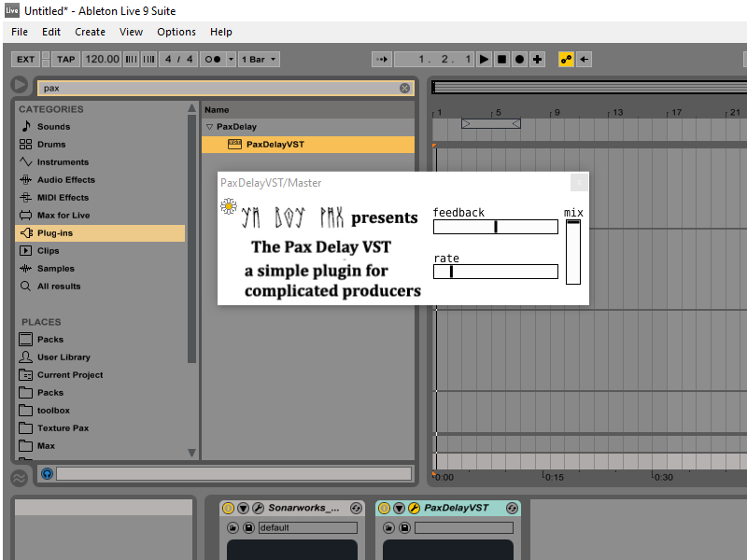Click the Name column header

(x=217, y=110)
